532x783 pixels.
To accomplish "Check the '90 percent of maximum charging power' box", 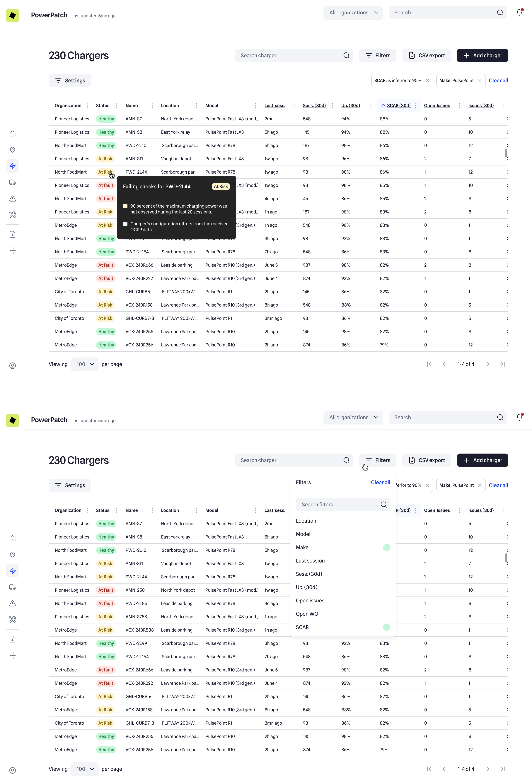I will tap(125, 206).
